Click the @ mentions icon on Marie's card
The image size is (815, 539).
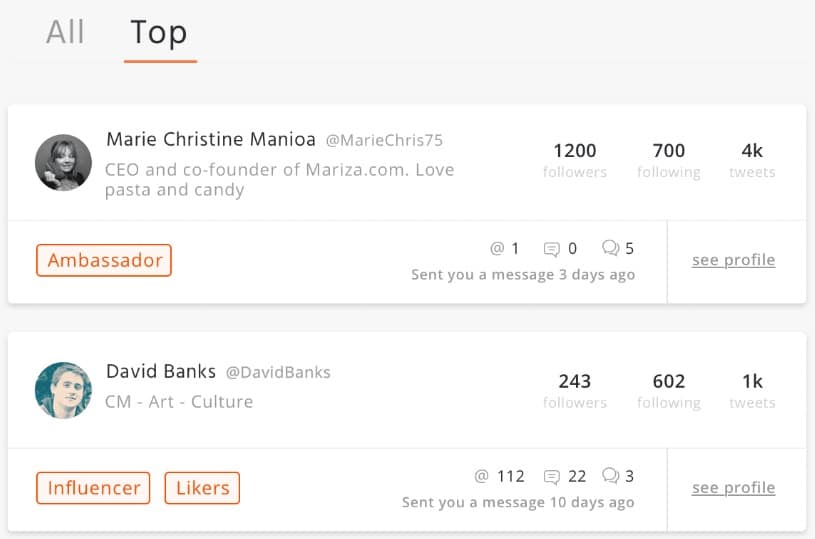[x=497, y=249]
